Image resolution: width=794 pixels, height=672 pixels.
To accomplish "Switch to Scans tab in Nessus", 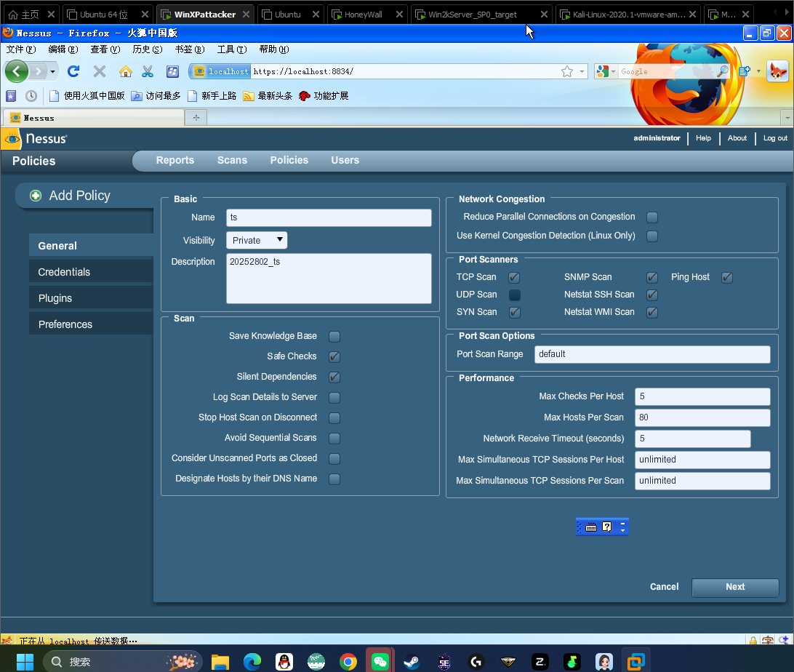I will click(233, 160).
